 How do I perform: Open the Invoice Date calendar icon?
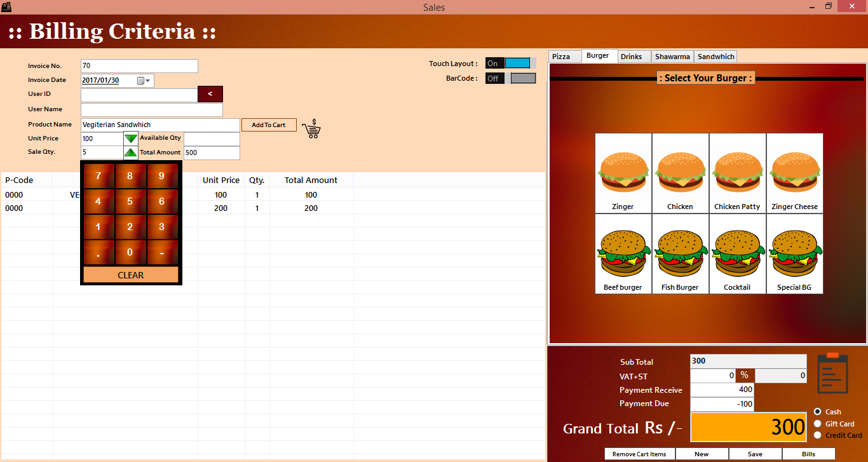(x=141, y=80)
